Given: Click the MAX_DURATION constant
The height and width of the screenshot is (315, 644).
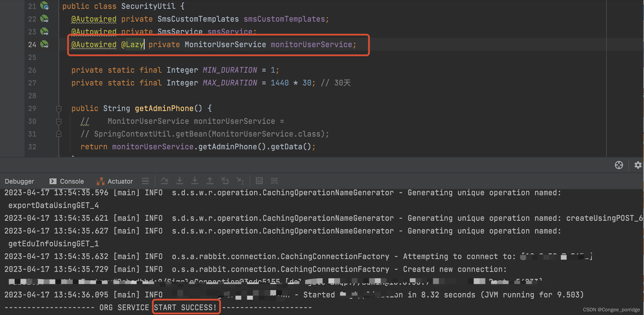Looking at the screenshot, I should pyautogui.click(x=230, y=83).
